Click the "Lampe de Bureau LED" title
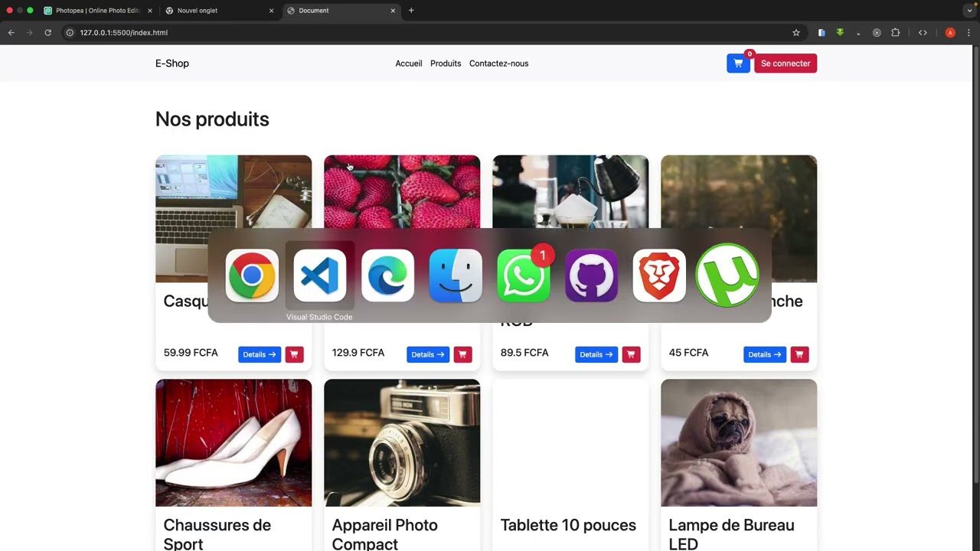 click(x=731, y=534)
